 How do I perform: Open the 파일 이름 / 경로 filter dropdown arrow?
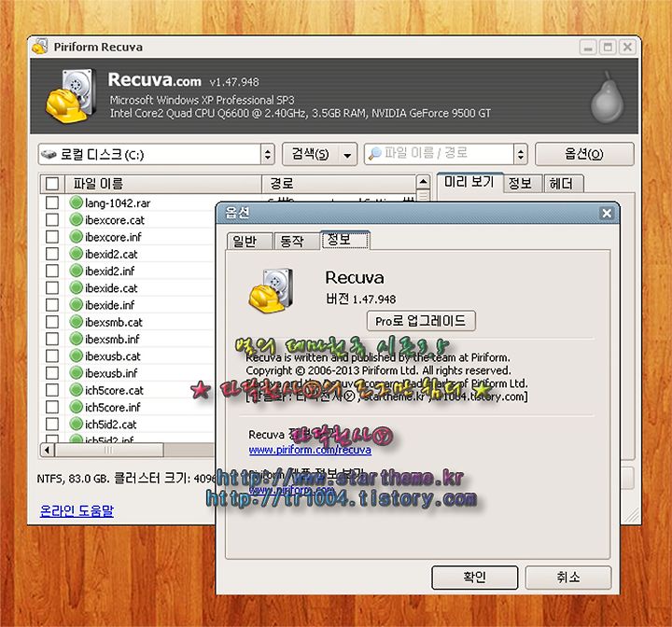click(520, 154)
